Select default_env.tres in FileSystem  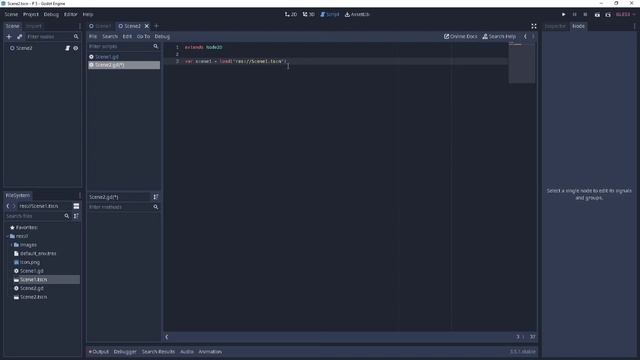[38, 253]
